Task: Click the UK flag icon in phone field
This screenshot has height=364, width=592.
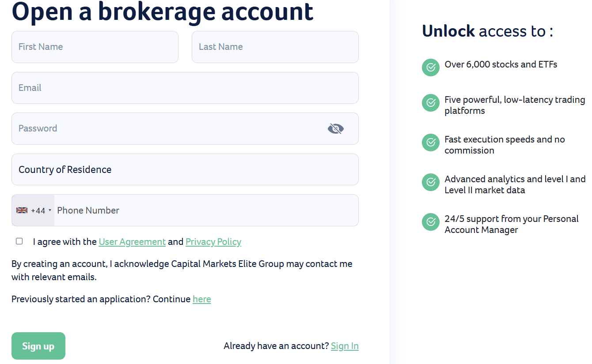Action: point(22,210)
